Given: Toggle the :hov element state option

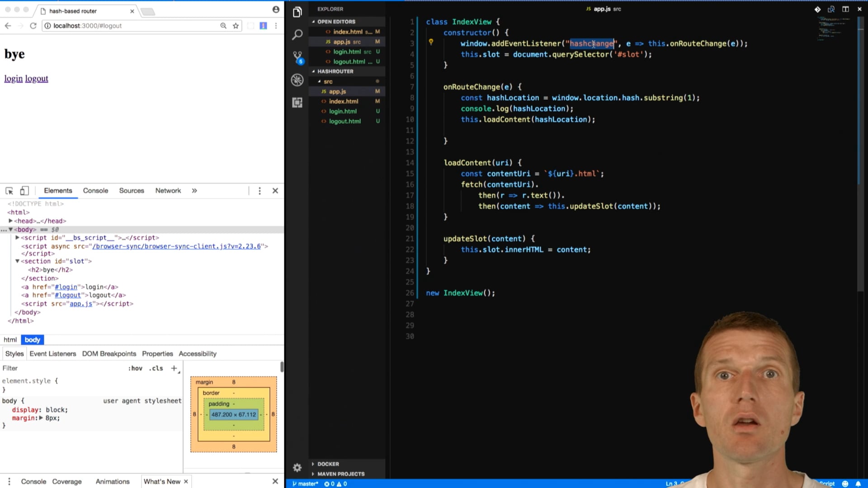Looking at the screenshot, I should (135, 368).
